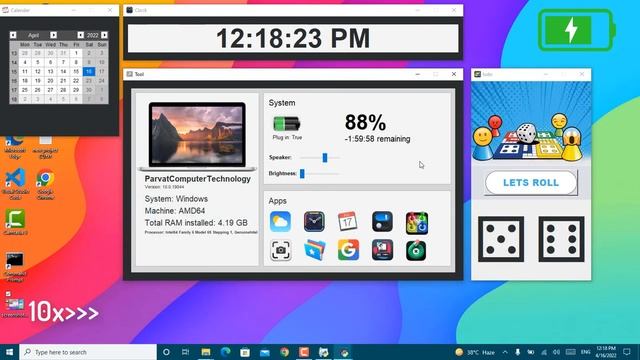640x360 pixels.
Task: Open notification center icon on taskbar
Action: [627, 352]
